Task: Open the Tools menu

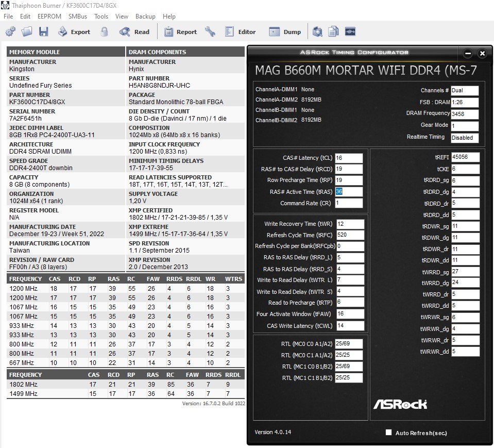Action: coord(101,16)
